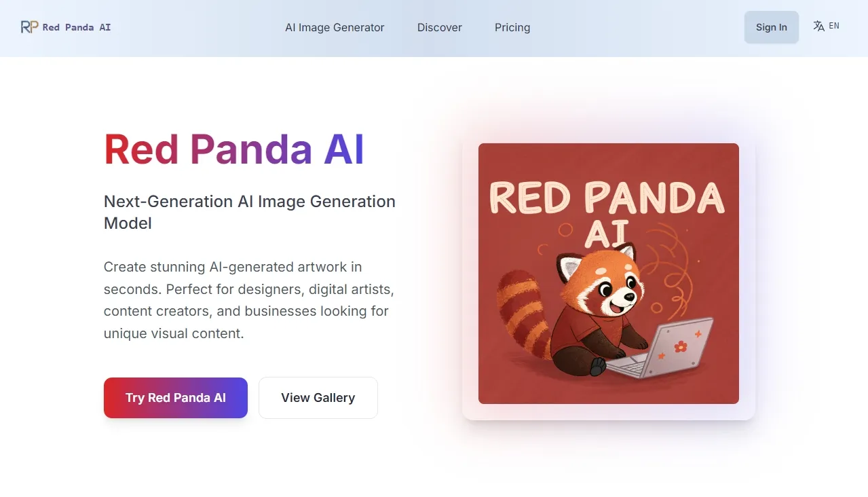Click the description paragraph about stunning artwork
The image size is (868, 497).
[249, 300]
